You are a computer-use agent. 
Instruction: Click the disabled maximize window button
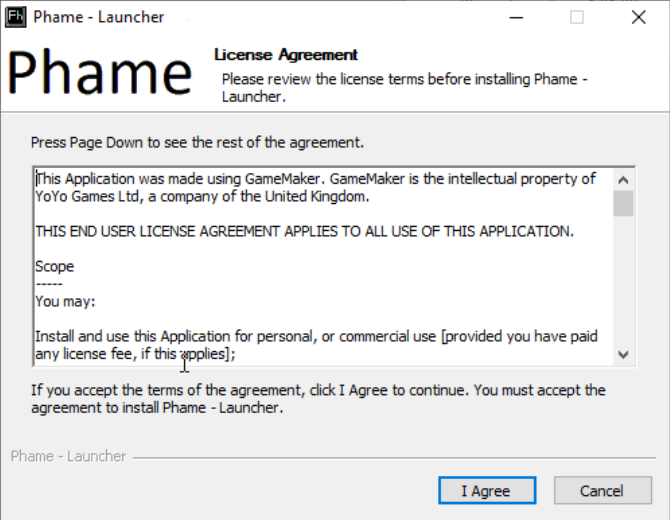pyautogui.click(x=577, y=18)
